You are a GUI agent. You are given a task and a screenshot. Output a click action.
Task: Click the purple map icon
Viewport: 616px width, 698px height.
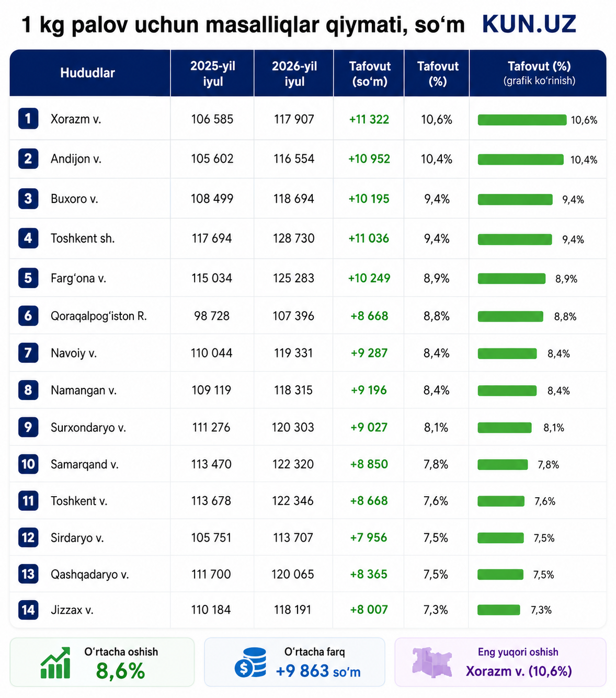432,662
